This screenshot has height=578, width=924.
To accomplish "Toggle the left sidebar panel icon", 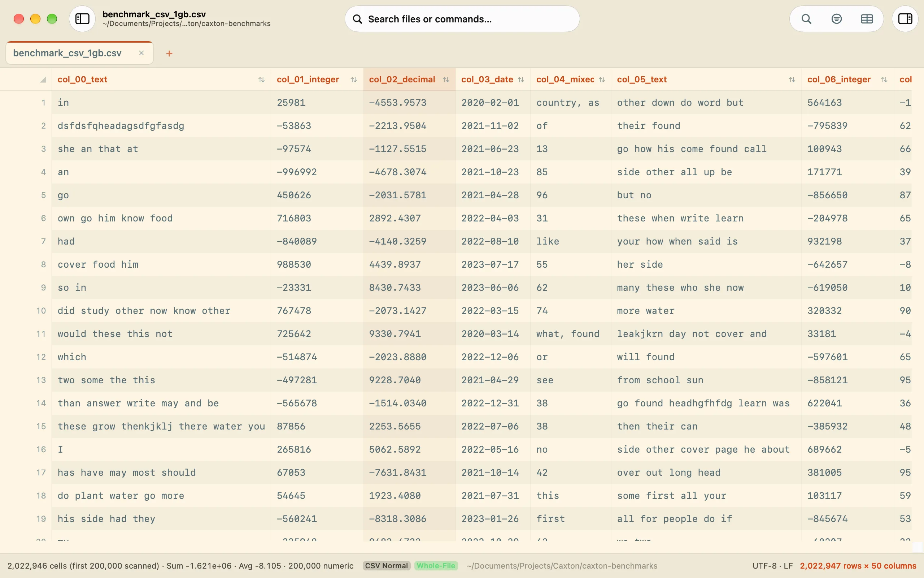I will [x=82, y=19].
